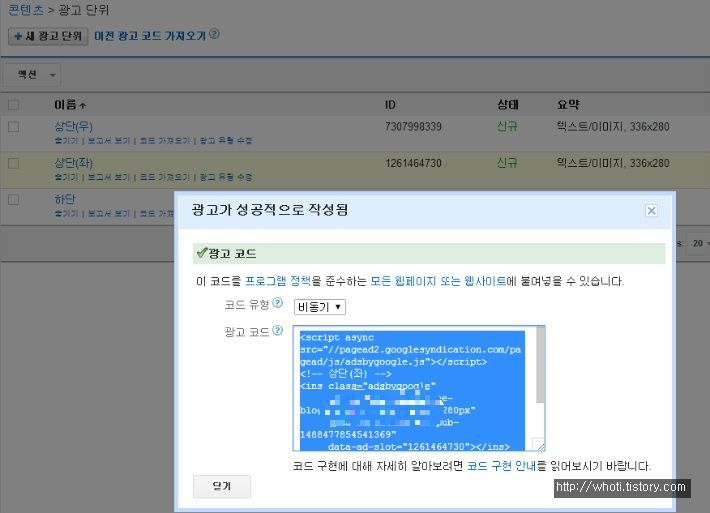Viewport: 710px width, 513px height.
Task: Open the rows-per-page 20 dropdown
Action: 698,244
